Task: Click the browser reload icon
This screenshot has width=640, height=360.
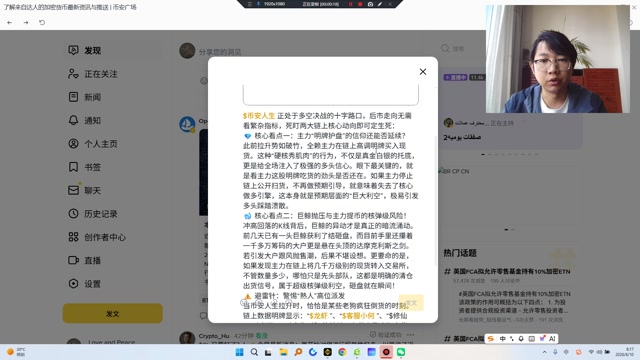Action: [42, 22]
